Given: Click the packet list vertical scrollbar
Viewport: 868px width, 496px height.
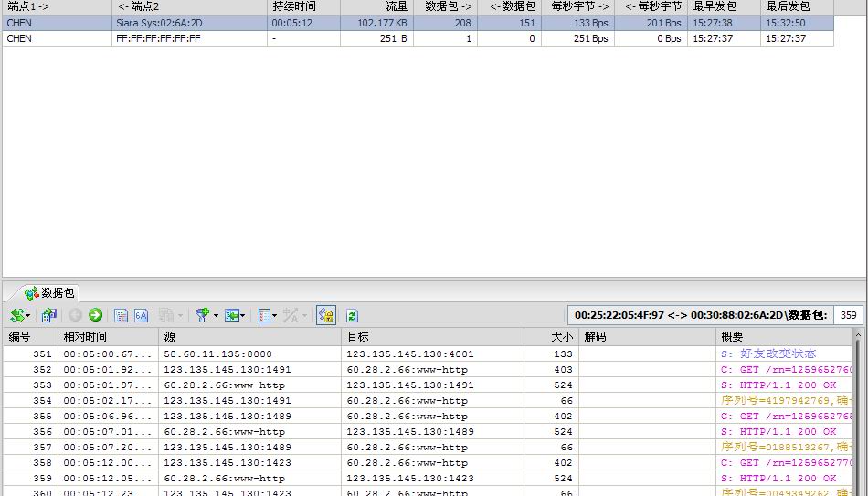Looking at the screenshot, I should (x=857, y=420).
